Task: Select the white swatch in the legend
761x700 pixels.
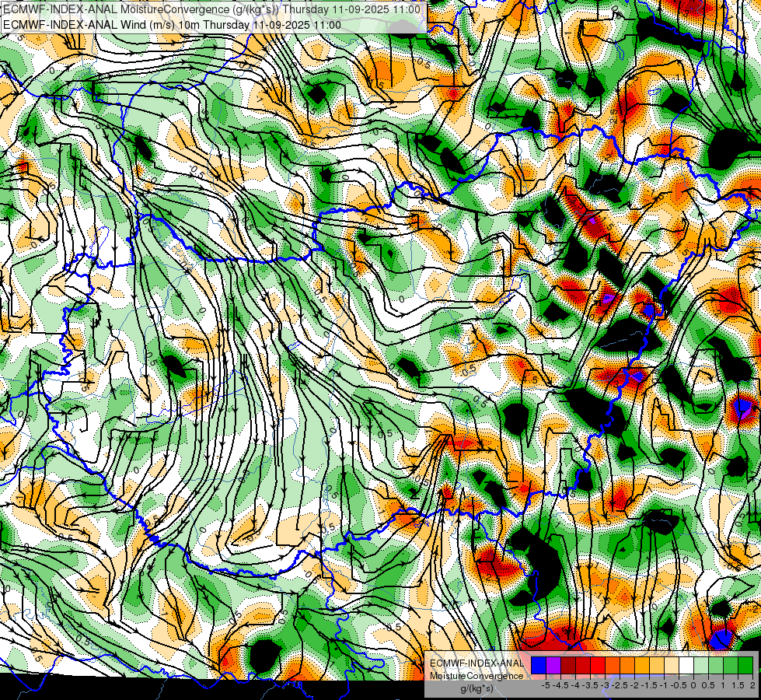Action: coord(686,665)
